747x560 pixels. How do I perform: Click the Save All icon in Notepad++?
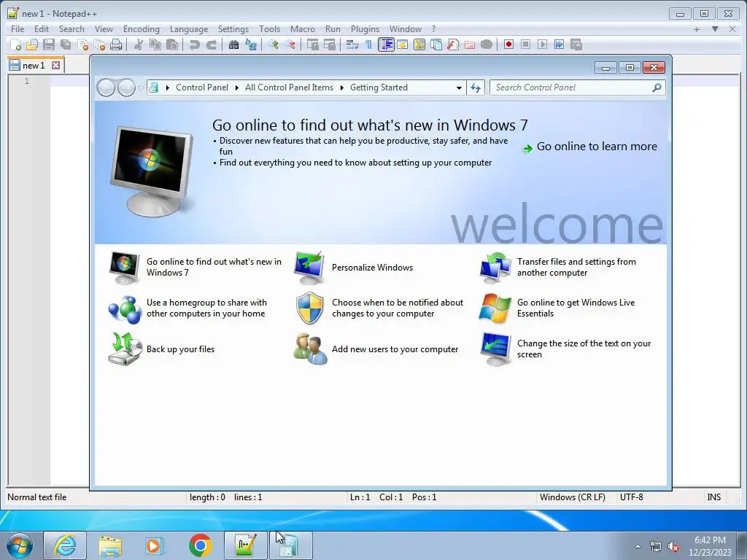[66, 44]
